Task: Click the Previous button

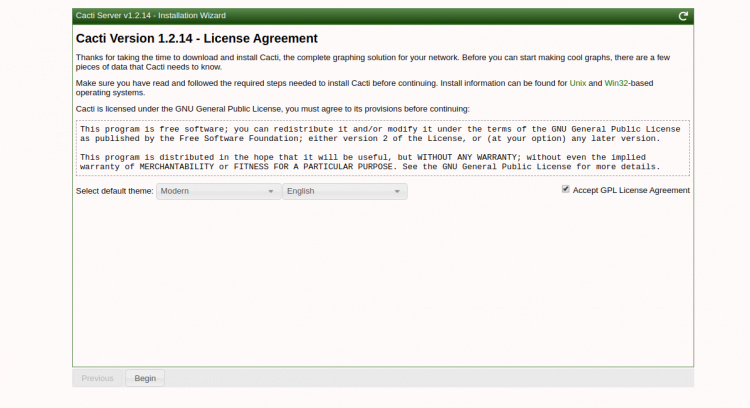Action: (x=97, y=378)
